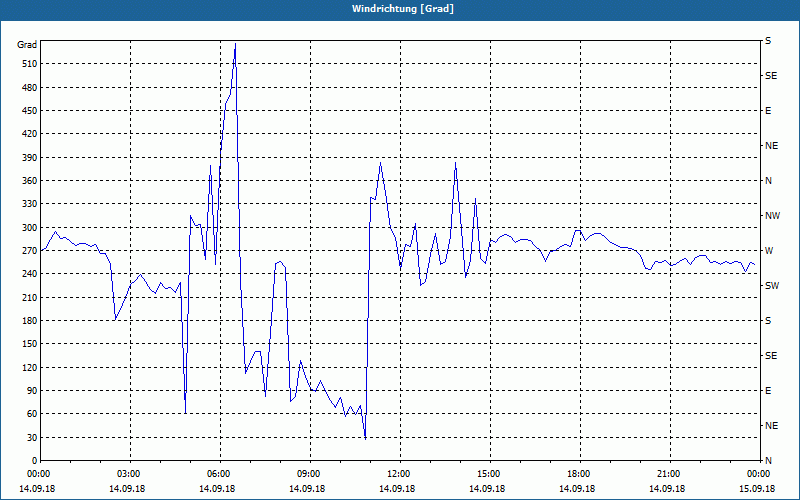Screen dimensions: 800x500
Task: Click the NW compass label
Action: pos(772,216)
